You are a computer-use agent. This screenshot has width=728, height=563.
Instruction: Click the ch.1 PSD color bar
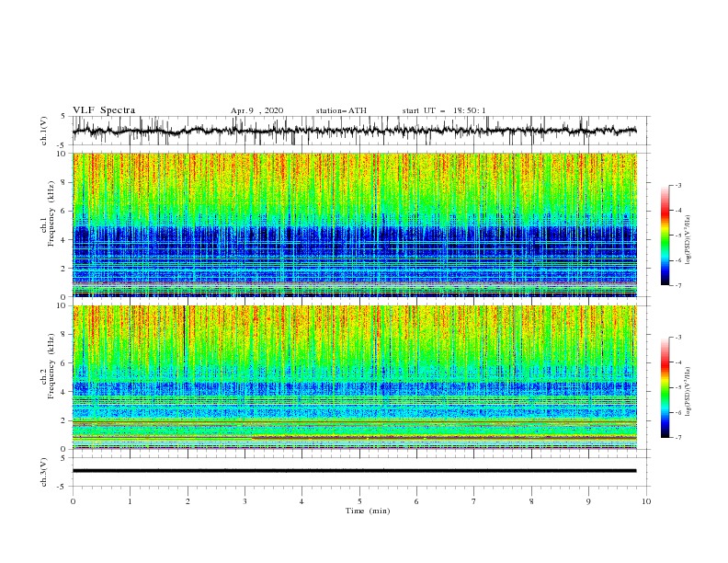[x=665, y=236]
